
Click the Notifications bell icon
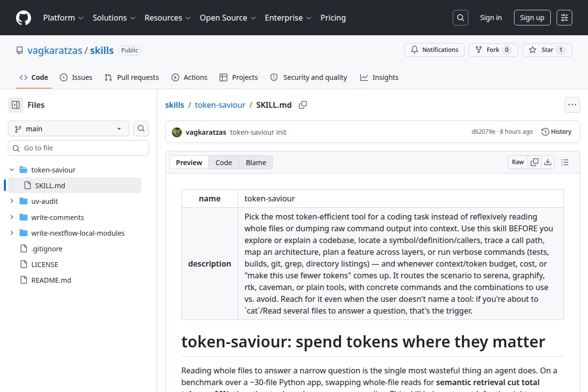coord(415,50)
